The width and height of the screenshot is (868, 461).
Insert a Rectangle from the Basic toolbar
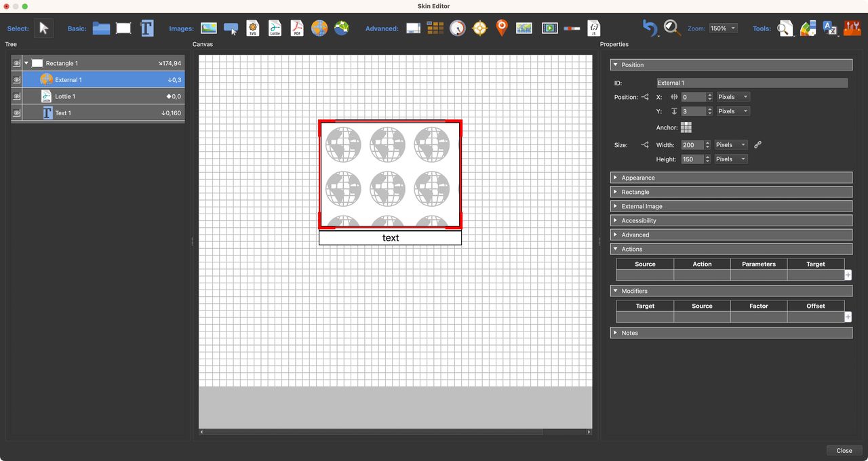point(123,28)
